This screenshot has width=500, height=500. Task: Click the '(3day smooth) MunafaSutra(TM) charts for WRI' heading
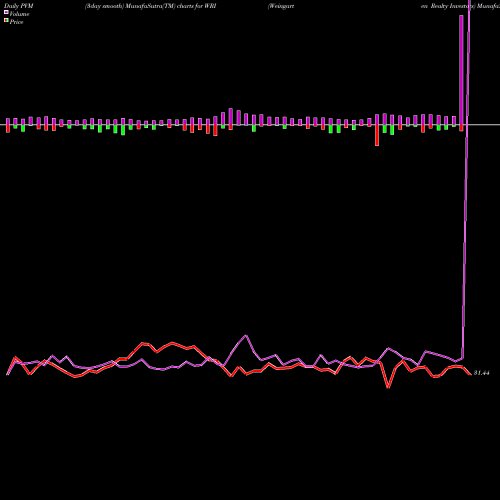[151, 6]
